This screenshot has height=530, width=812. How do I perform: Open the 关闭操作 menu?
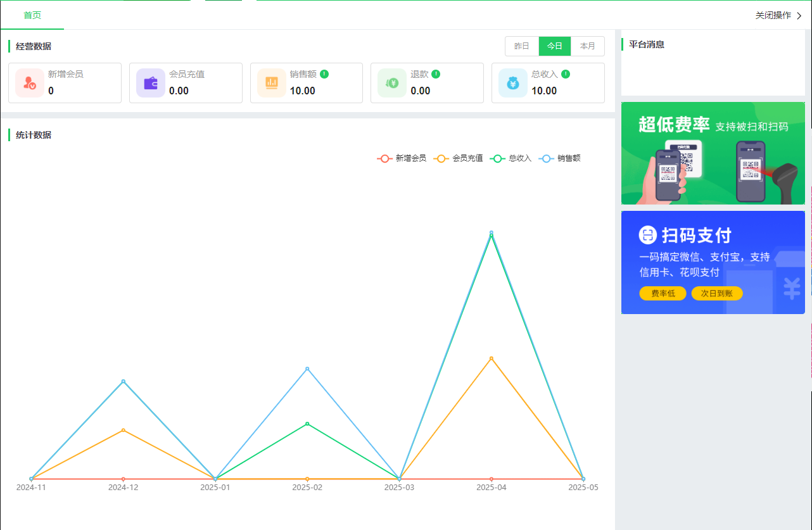click(778, 16)
